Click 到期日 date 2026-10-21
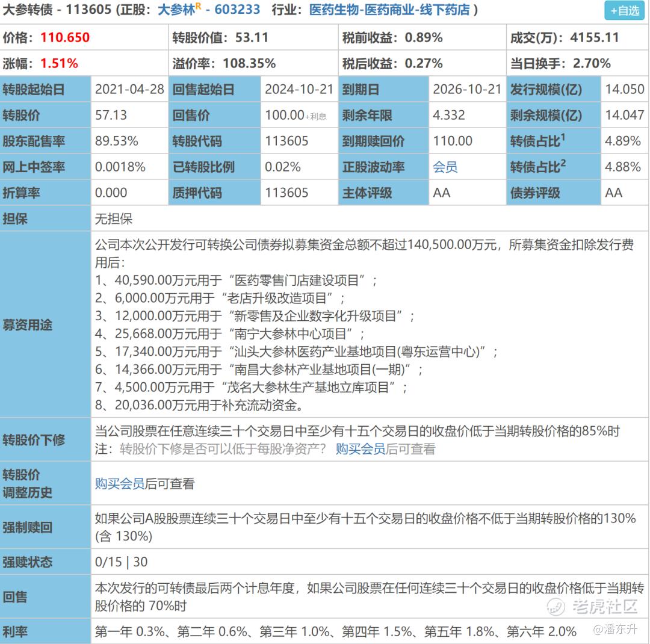The width and height of the screenshot is (650, 644). tap(467, 89)
